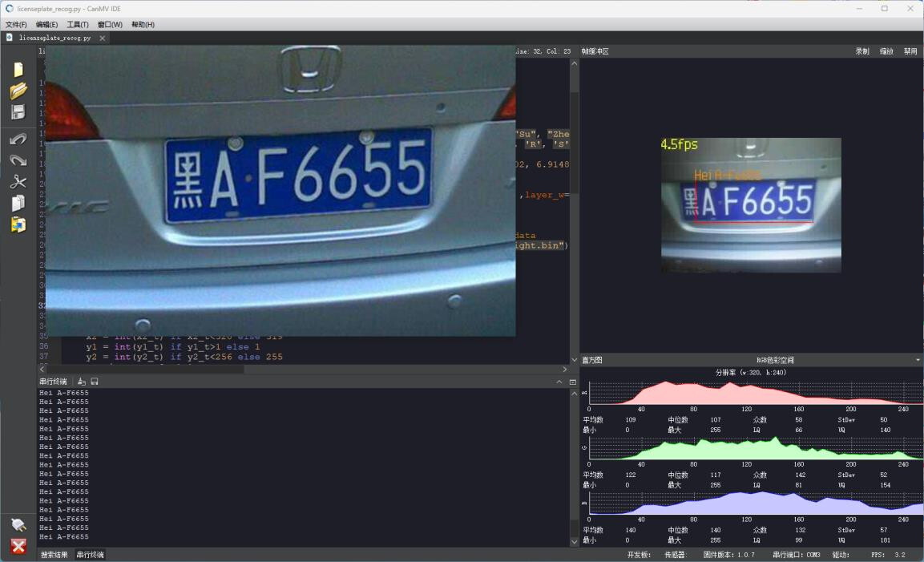The image size is (924, 562).
Task: Click code line 37 with y2 assignment
Action: coord(184,357)
